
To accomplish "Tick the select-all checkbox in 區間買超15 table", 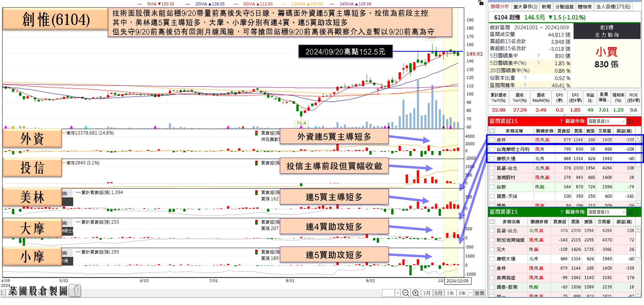I will [492, 131].
